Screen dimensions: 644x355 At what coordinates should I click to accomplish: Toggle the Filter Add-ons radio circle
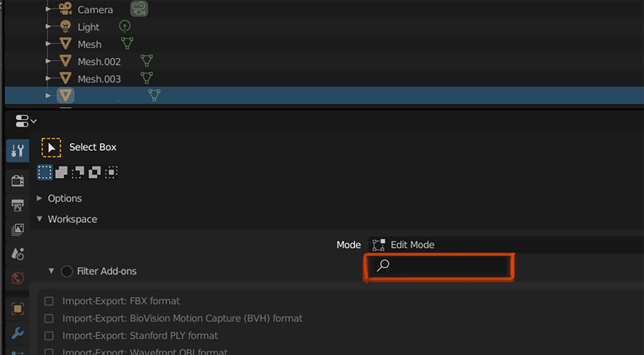tap(67, 271)
